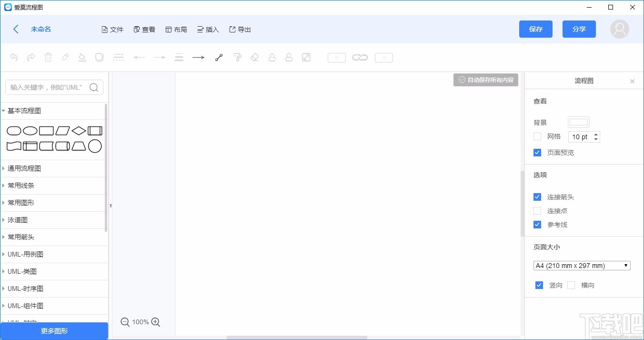The image size is (644, 340).
Task: Open the 导出 menu
Action: [x=240, y=30]
